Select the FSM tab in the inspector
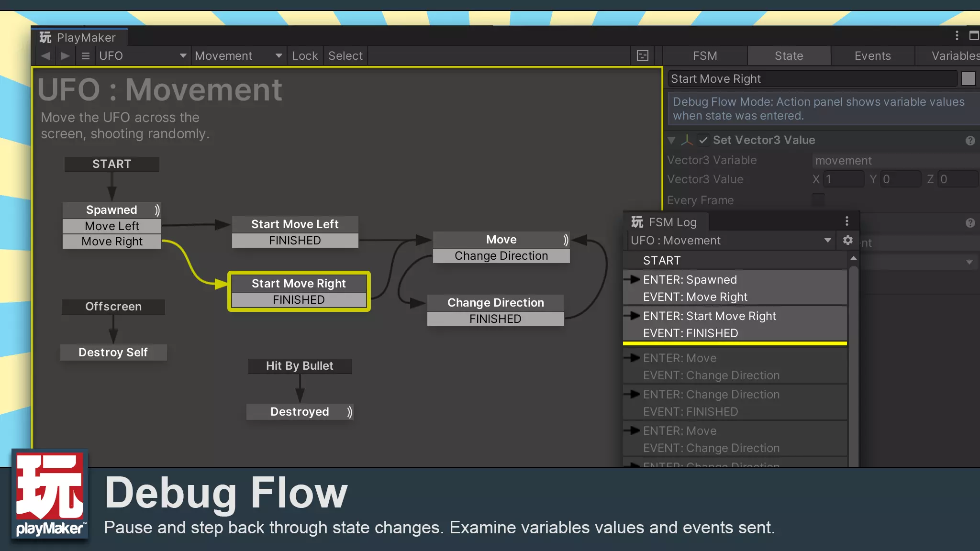The height and width of the screenshot is (551, 980). pos(705,55)
